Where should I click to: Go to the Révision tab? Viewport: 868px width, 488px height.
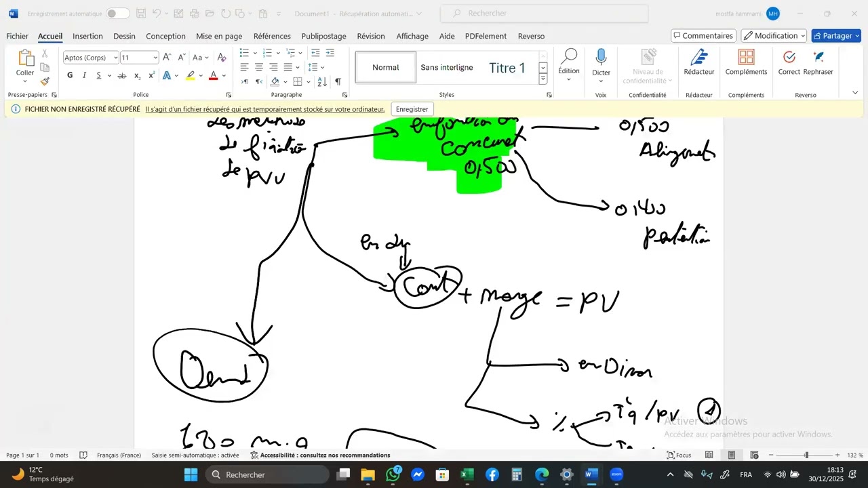point(371,36)
